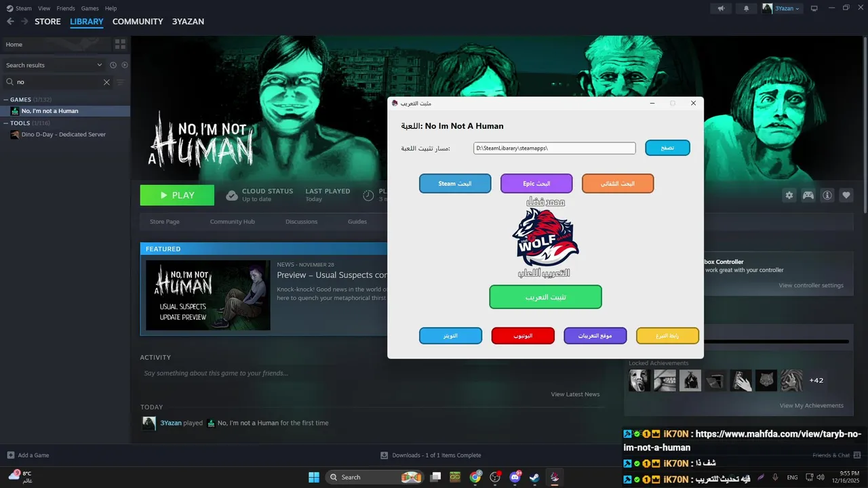This screenshot has height=488, width=868.
Task: Open Usual Suspects update preview thumbnail
Action: tap(208, 295)
